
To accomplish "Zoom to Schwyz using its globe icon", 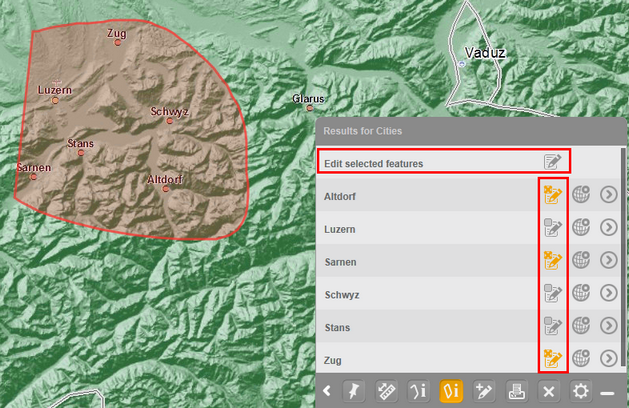I will (581, 293).
